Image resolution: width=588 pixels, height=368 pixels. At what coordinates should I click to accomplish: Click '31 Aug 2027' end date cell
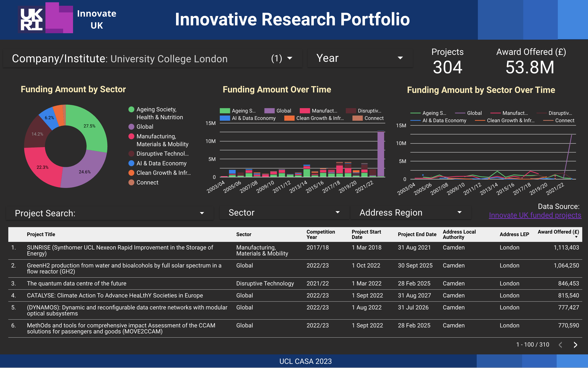(414, 295)
